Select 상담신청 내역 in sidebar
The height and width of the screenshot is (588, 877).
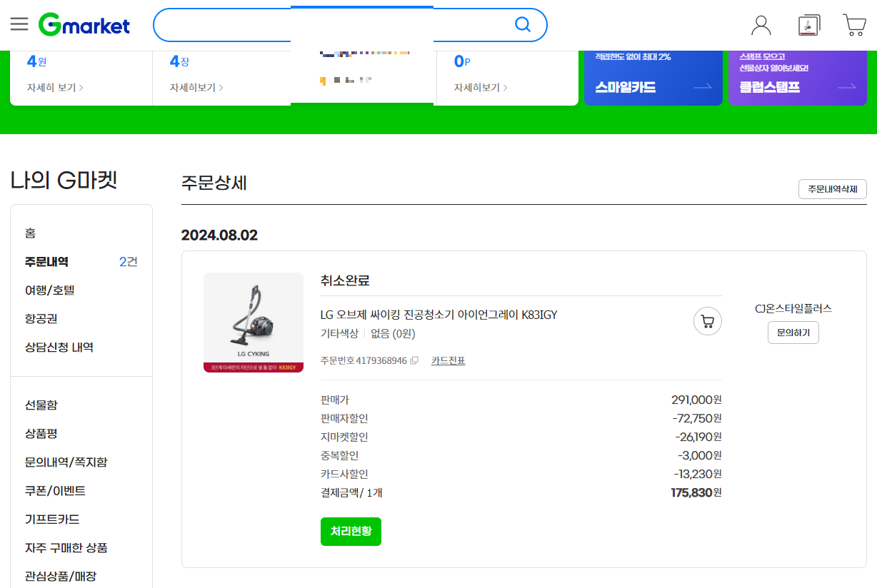tap(59, 348)
